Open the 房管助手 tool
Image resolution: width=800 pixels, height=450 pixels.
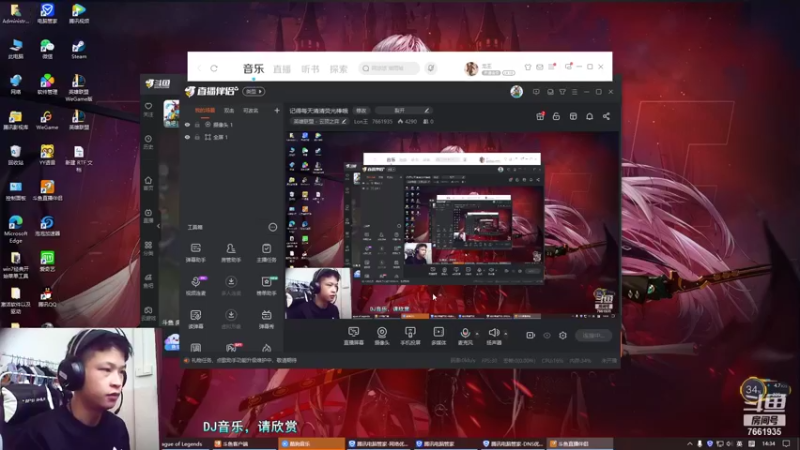coord(231,253)
